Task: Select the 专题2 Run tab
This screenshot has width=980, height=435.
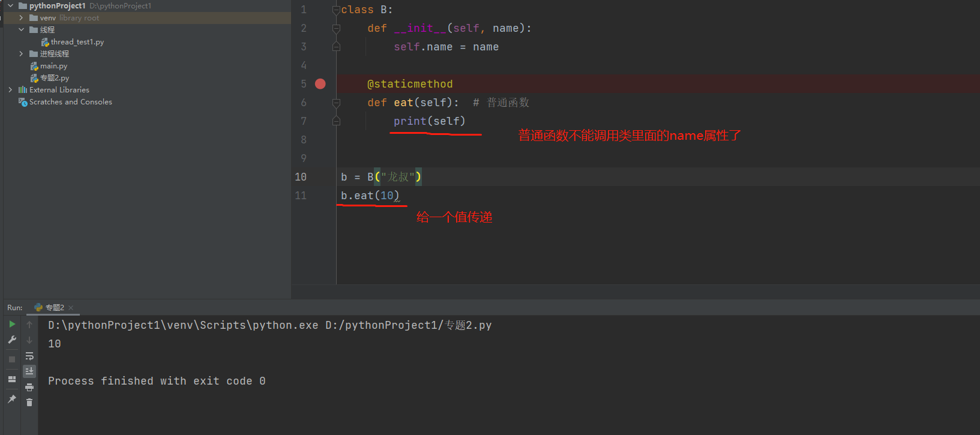Action: pyautogui.click(x=50, y=308)
